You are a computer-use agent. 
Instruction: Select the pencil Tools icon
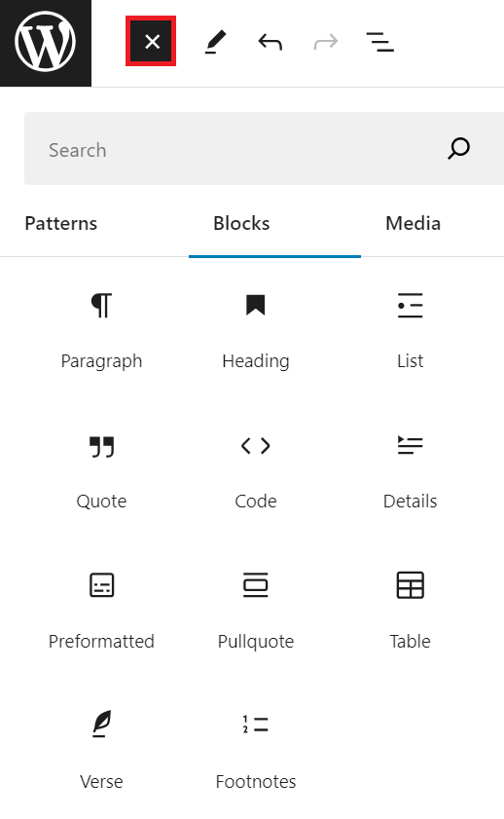(x=215, y=42)
